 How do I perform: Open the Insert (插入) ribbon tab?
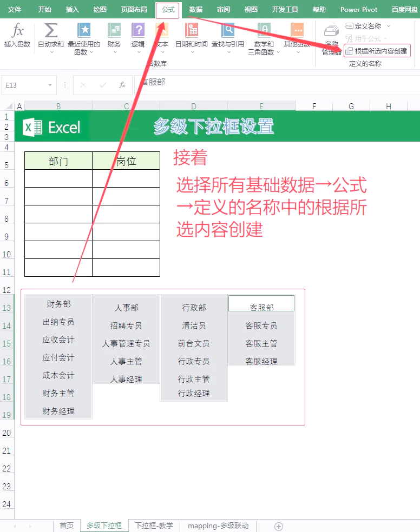(x=73, y=10)
